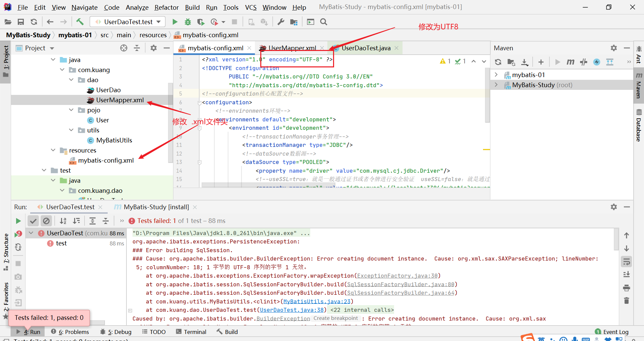Switch to UserDaoTest.java editor tab

coord(366,48)
